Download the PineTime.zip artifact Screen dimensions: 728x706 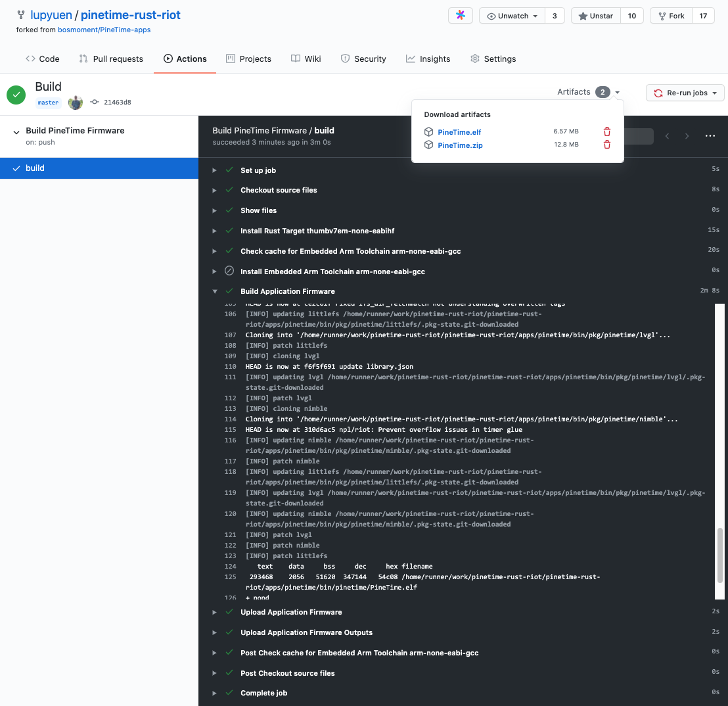pyautogui.click(x=460, y=145)
